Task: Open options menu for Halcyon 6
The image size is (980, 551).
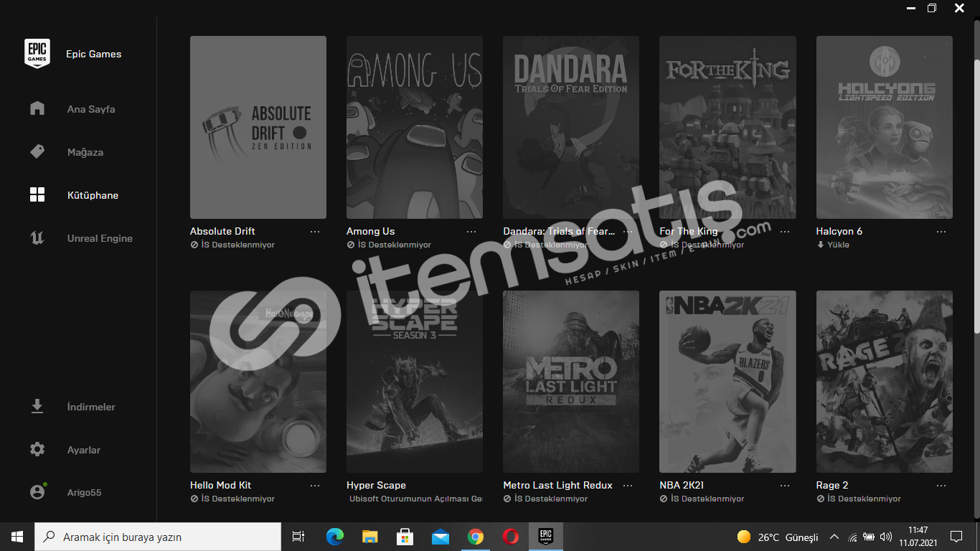Action: click(x=941, y=231)
